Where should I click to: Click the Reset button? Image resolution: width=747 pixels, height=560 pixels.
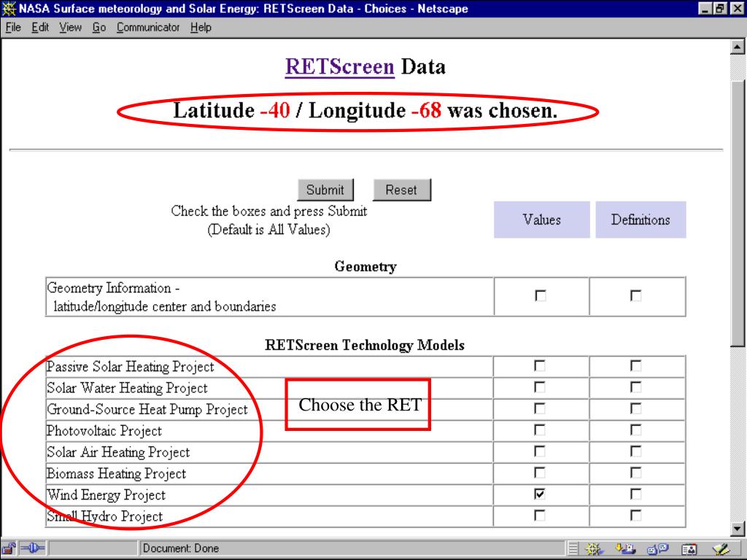[402, 190]
